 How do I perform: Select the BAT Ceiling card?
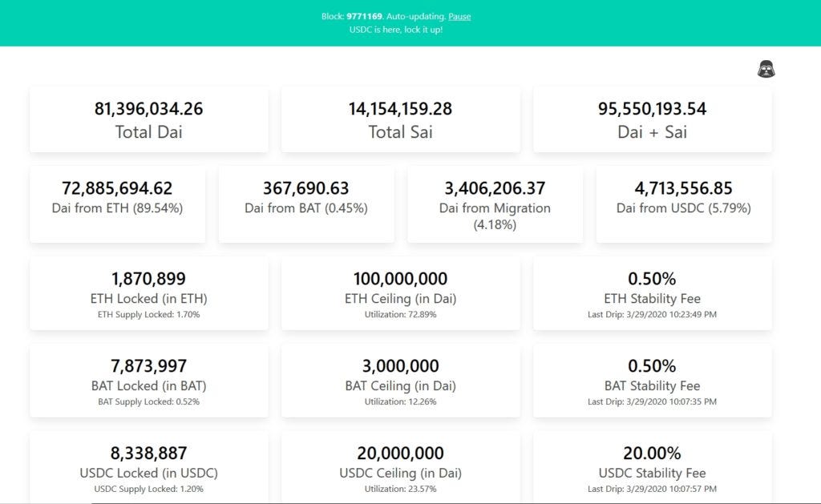(x=400, y=381)
